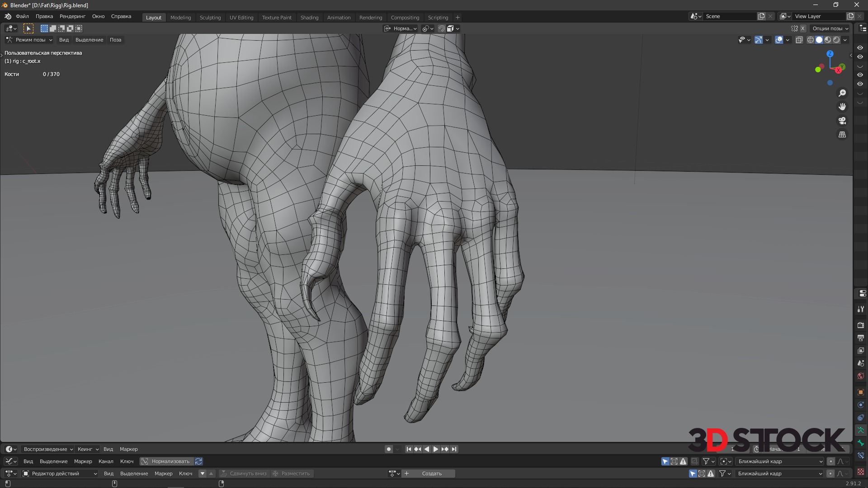The image size is (868, 488).
Task: Open the Object properties tab icon
Action: click(860, 392)
